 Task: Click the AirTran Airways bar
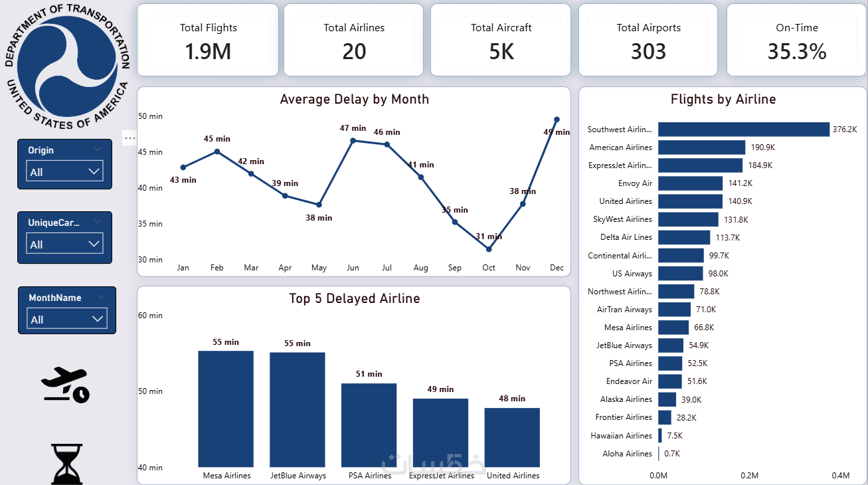click(x=674, y=310)
